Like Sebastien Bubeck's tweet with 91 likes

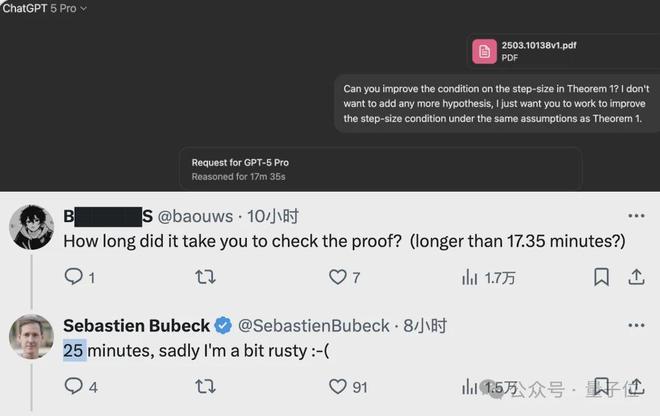(x=337, y=386)
